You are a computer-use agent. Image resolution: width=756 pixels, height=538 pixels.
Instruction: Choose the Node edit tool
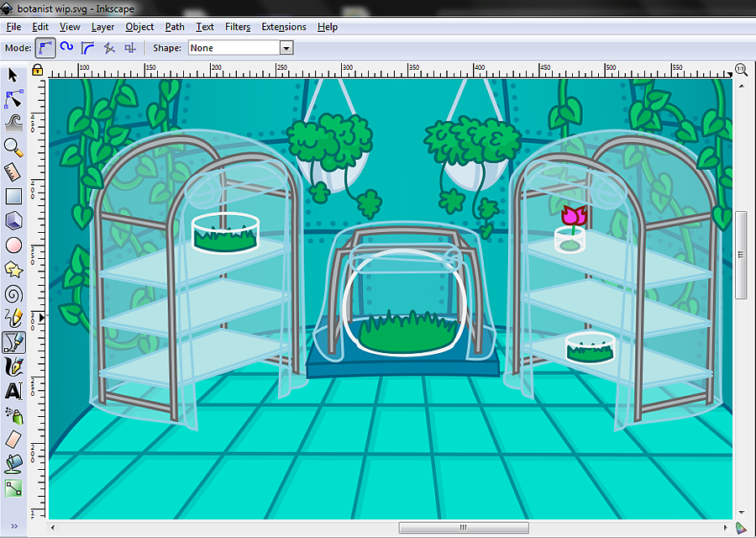tap(13, 99)
